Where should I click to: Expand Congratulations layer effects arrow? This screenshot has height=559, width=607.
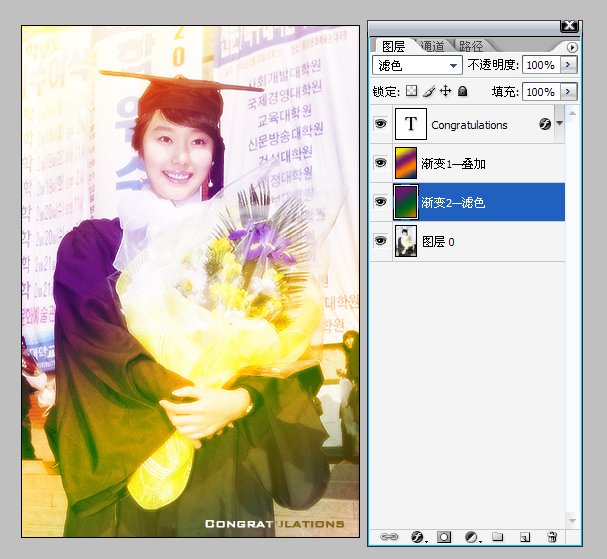tap(559, 125)
